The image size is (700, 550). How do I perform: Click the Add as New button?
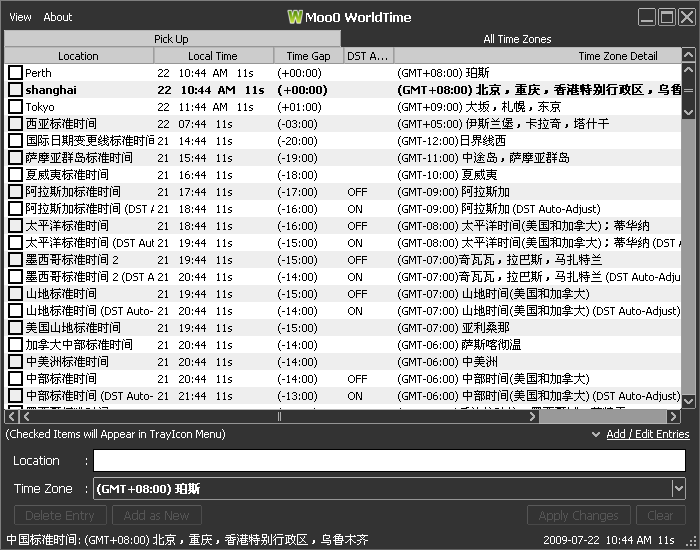(x=157, y=515)
